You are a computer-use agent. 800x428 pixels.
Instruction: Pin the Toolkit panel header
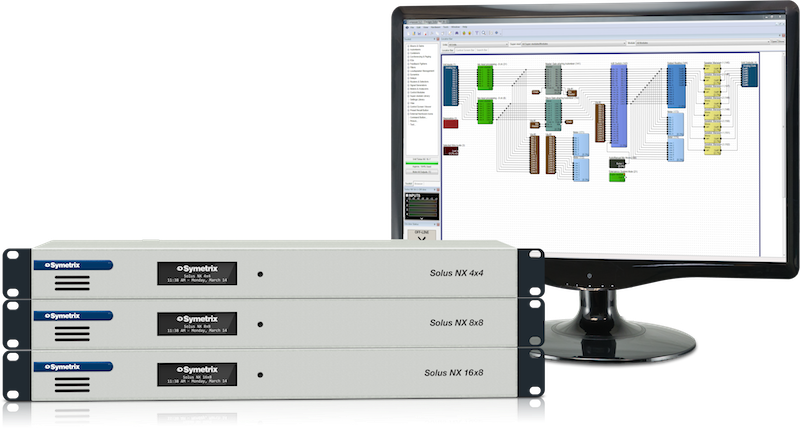point(434,39)
